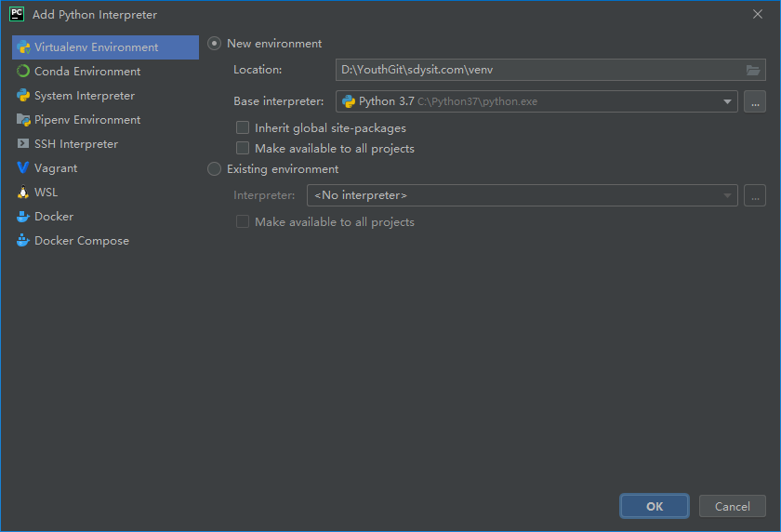Viewport: 781px width, 532px height.
Task: Click the Docker Compose icon
Action: 23,241
